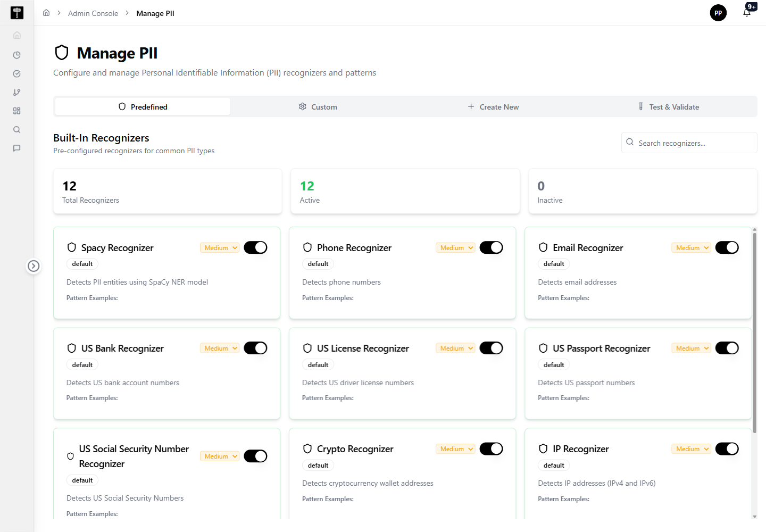Open Medium dropdown for US Bank Recognizer
The width and height of the screenshot is (766, 532).
pyautogui.click(x=220, y=348)
